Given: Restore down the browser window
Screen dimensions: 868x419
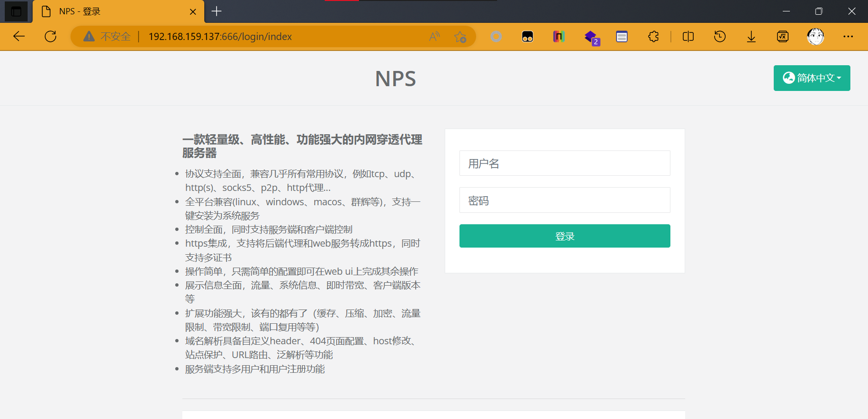Looking at the screenshot, I should point(819,11).
